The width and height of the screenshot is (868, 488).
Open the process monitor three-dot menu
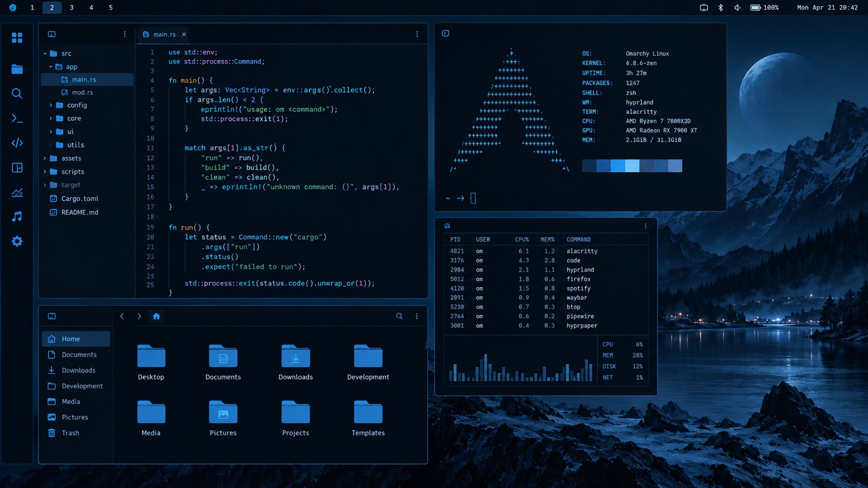[646, 226]
